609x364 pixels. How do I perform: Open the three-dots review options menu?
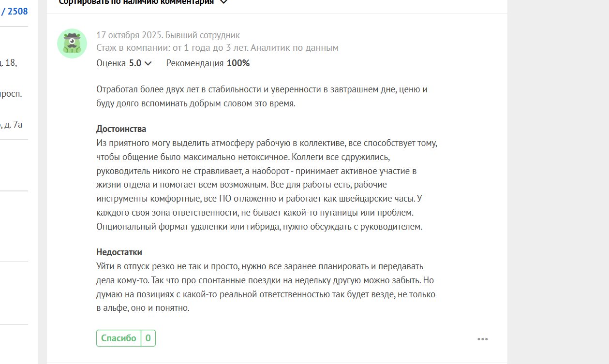click(x=482, y=339)
